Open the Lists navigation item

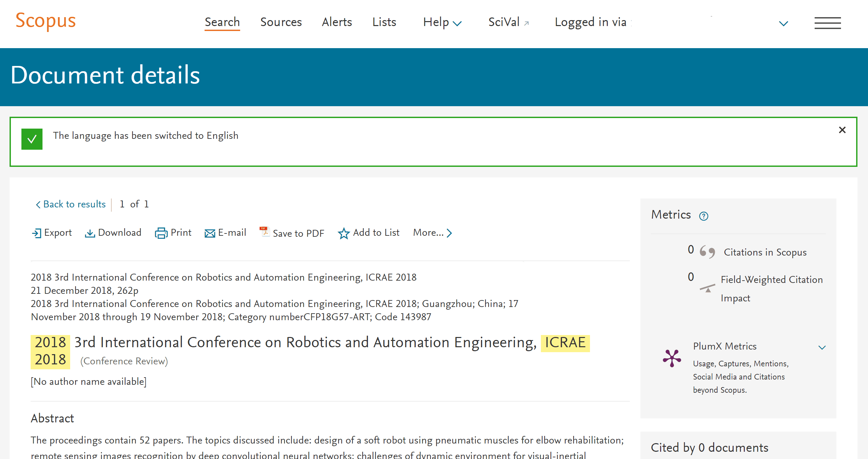384,22
